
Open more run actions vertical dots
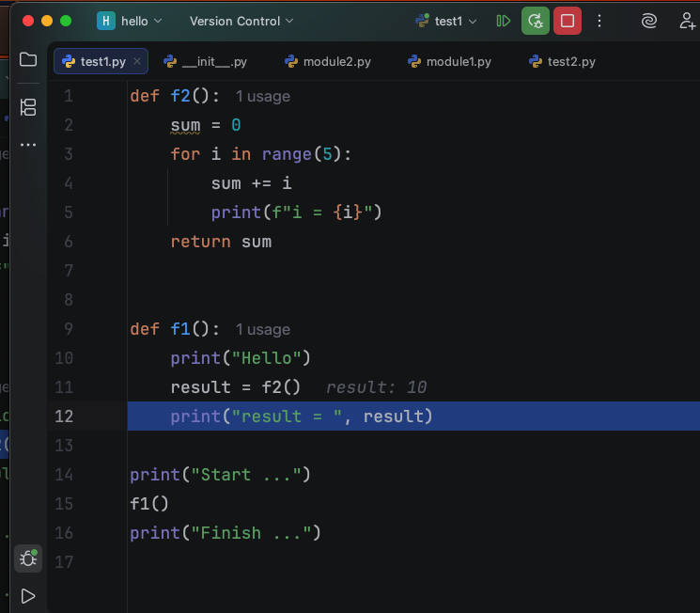click(599, 21)
